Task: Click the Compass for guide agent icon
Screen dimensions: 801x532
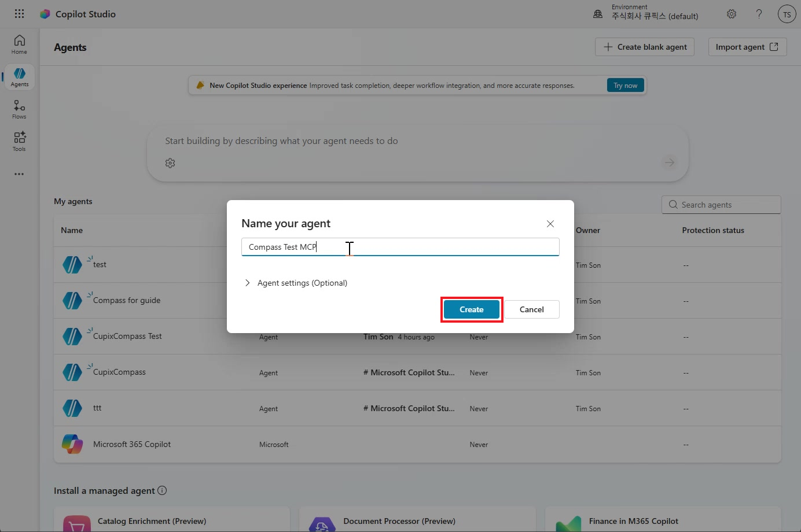Action: 72,301
